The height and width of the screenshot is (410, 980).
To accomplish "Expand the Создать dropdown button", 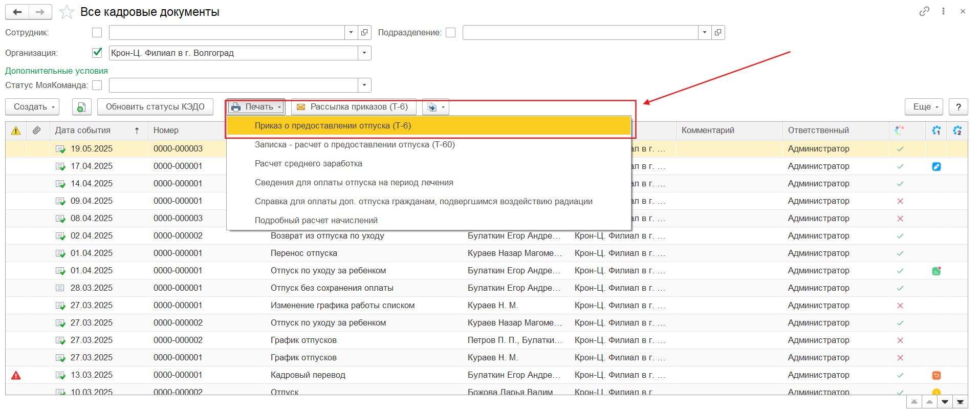I will click(x=32, y=107).
